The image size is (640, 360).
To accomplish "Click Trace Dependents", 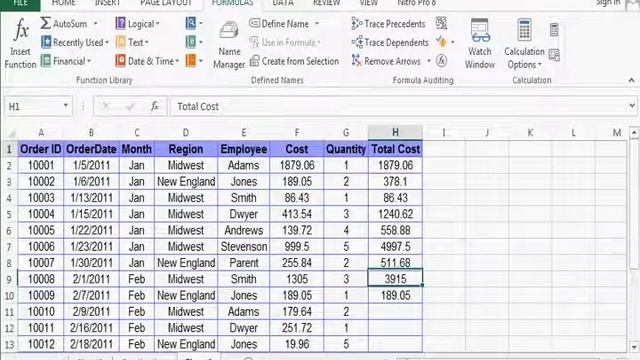I will point(390,42).
